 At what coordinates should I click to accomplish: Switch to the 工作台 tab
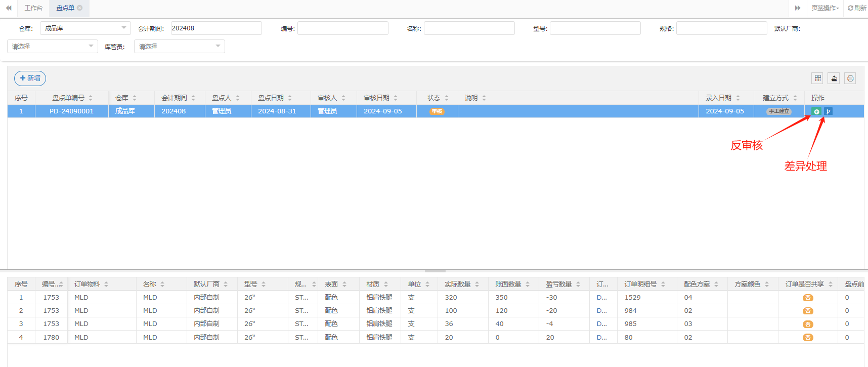33,8
